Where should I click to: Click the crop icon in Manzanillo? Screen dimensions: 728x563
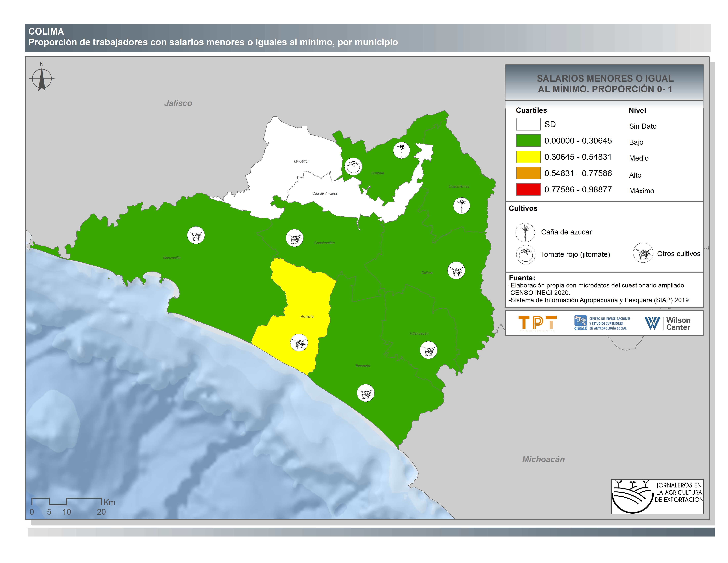196,235
